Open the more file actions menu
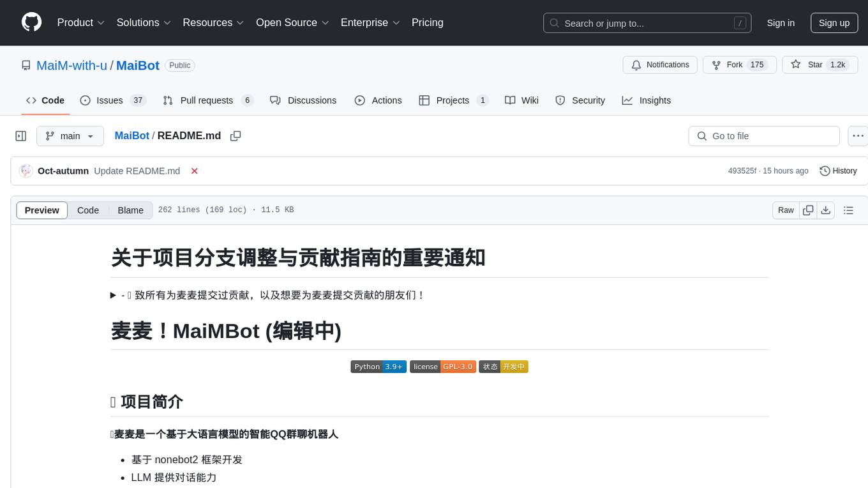Screen dimensions: 868x488 click(858, 136)
